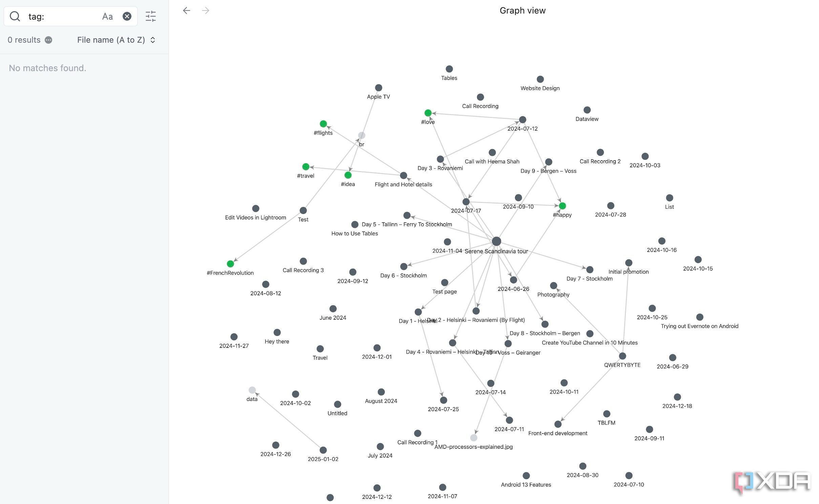Select the 2024-06-26 node
This screenshot has height=504, width=819.
click(513, 280)
